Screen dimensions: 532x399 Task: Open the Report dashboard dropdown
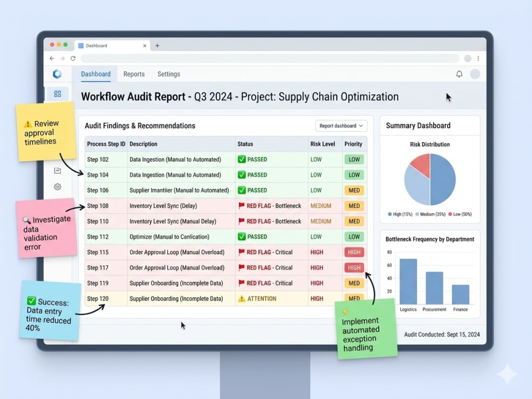[x=341, y=126]
